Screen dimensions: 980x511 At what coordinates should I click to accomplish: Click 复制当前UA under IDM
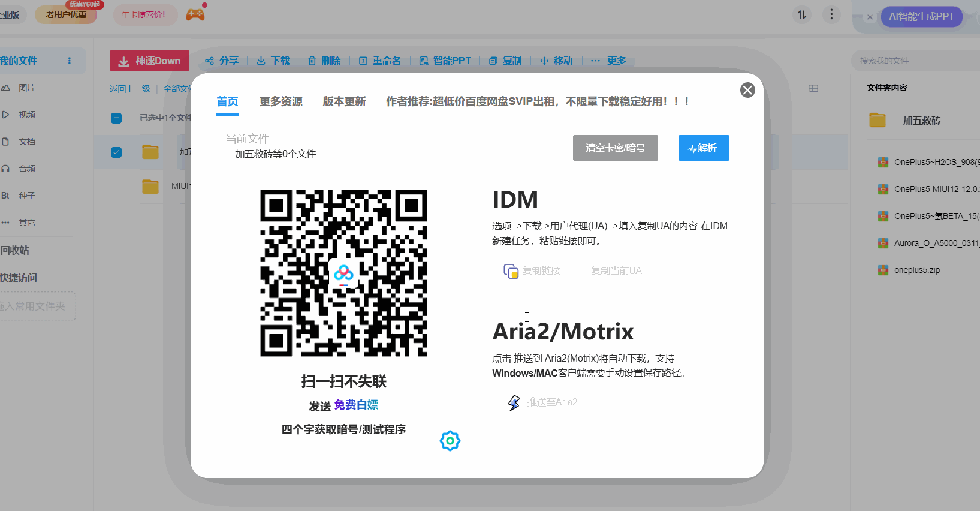point(616,271)
